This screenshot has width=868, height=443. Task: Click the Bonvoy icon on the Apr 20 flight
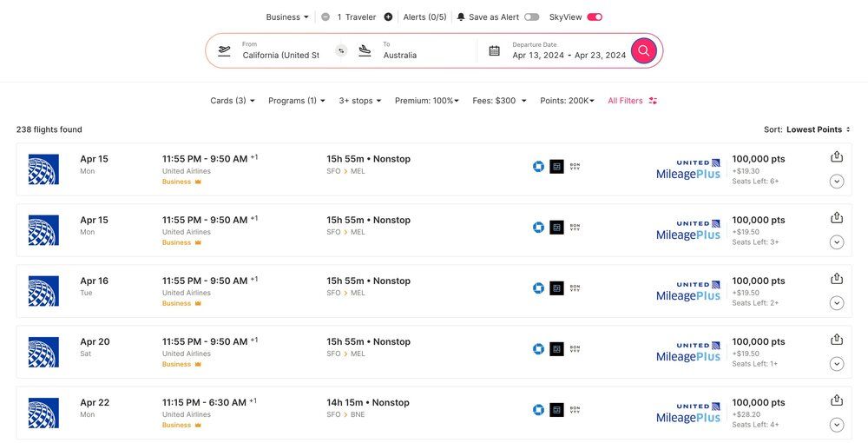(x=575, y=349)
